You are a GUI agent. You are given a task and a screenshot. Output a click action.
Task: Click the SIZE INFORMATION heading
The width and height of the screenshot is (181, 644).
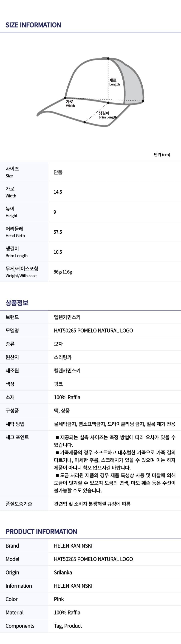tap(33, 25)
